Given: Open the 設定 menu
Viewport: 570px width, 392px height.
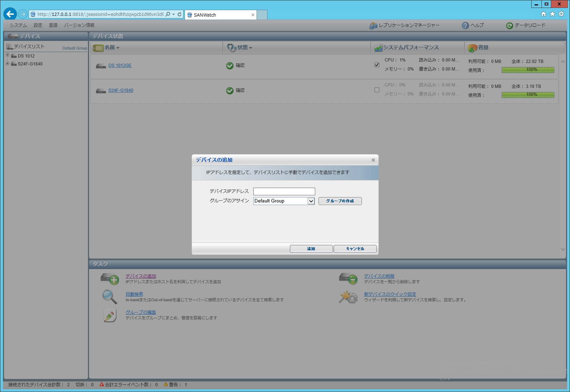Looking at the screenshot, I should tap(38, 25).
